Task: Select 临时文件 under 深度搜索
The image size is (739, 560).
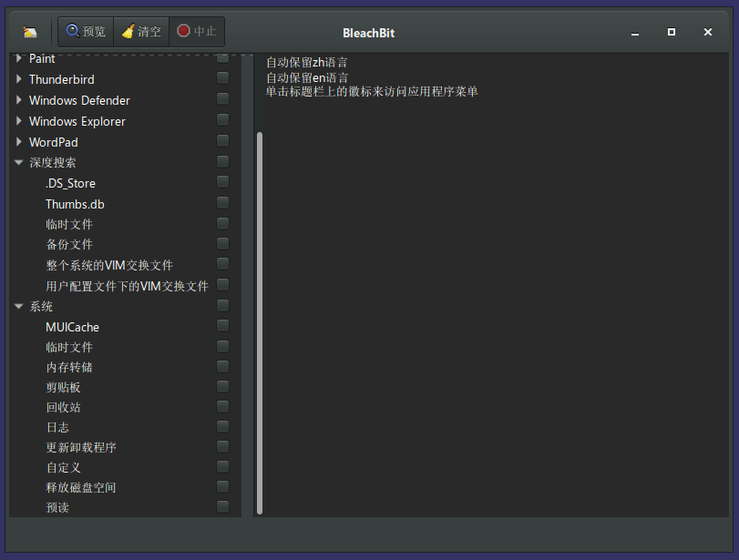Action: point(69,225)
